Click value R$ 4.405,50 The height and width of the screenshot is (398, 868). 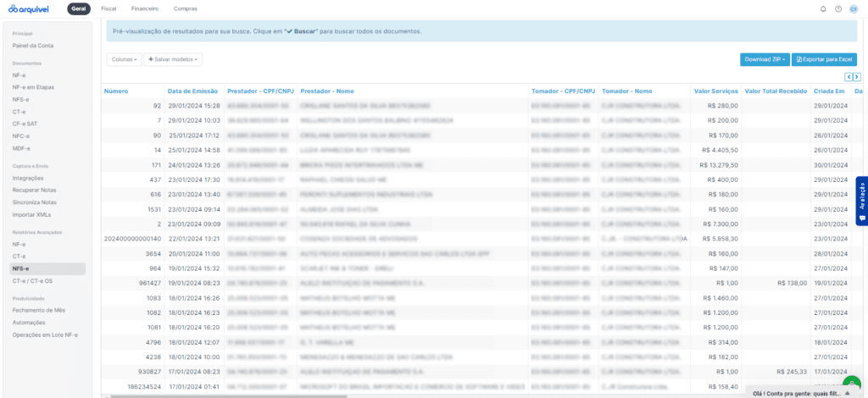point(721,150)
